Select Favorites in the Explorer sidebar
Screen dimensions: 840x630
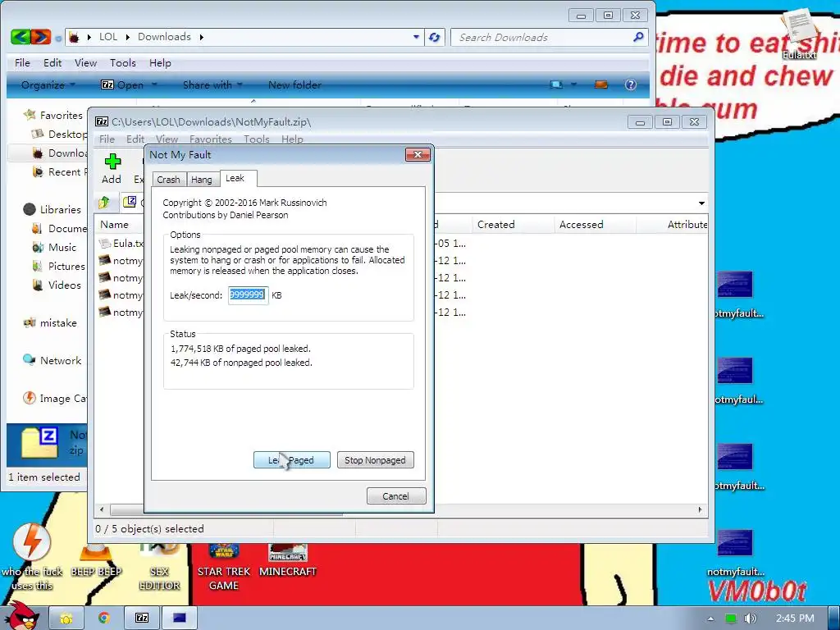click(x=53, y=115)
